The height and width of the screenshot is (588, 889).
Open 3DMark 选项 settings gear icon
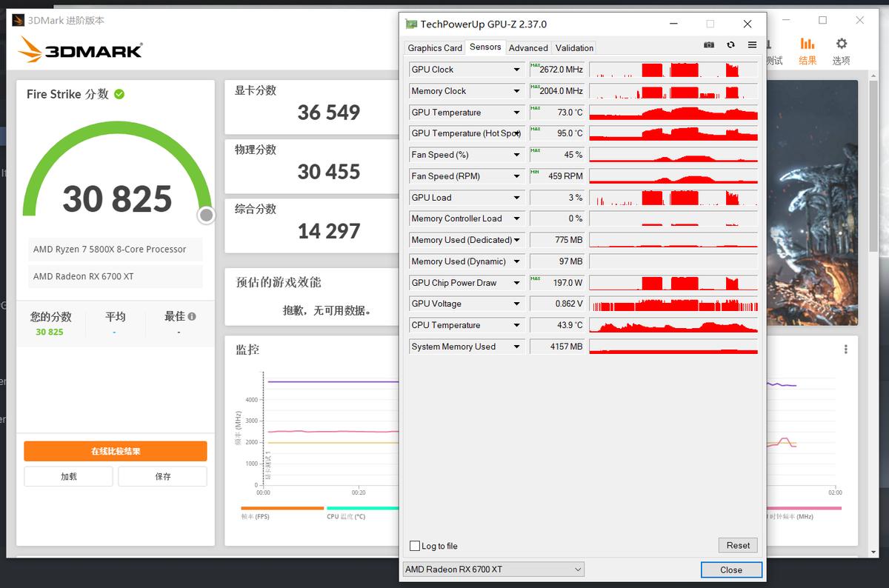pyautogui.click(x=841, y=44)
